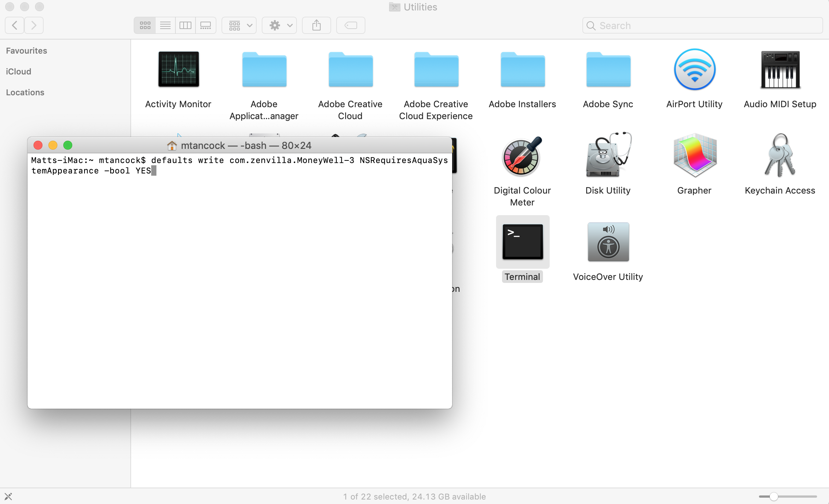Screen dimensions: 829x504
Task: Switch Finder to gallery view
Action: (x=206, y=26)
